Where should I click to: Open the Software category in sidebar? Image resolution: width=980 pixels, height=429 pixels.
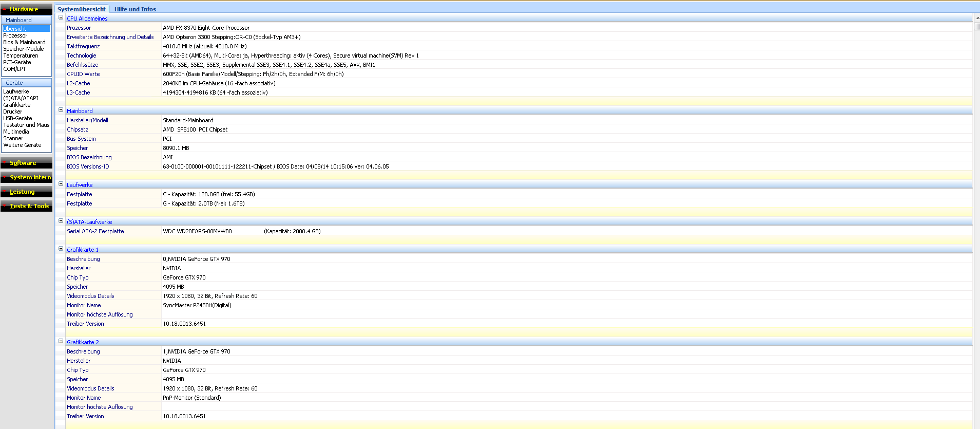coord(26,163)
